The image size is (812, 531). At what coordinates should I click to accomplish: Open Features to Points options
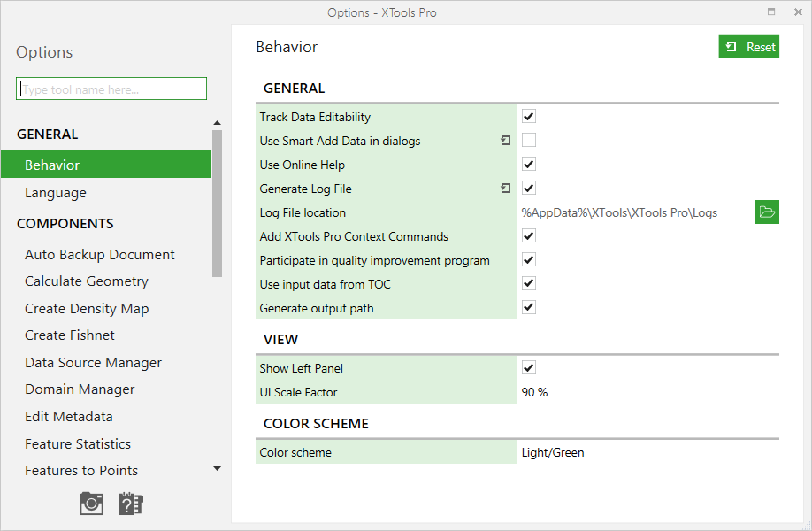coord(81,471)
